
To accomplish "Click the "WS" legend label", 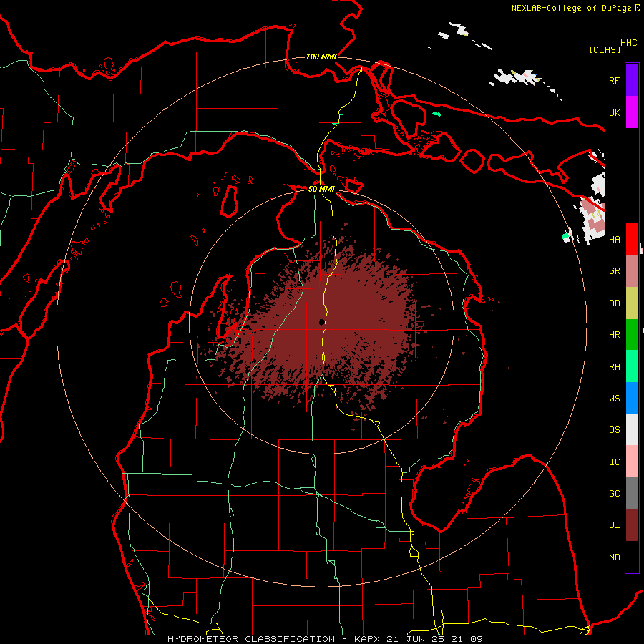I will pos(614,398).
